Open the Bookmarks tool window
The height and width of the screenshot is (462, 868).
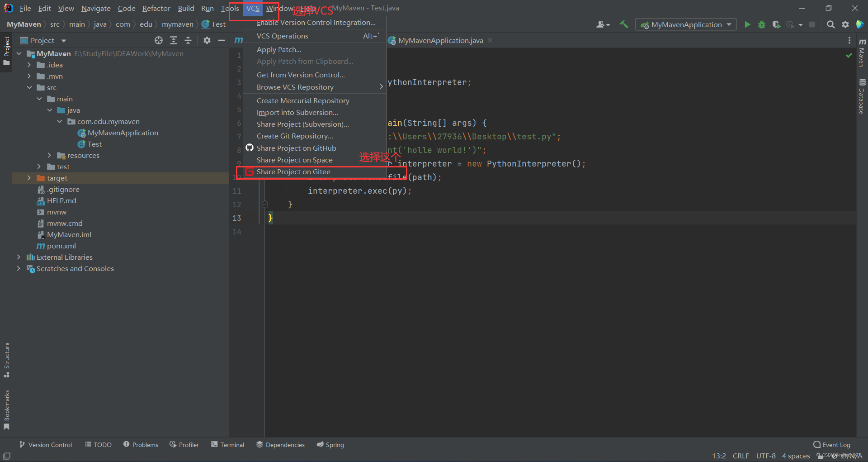tap(6, 410)
